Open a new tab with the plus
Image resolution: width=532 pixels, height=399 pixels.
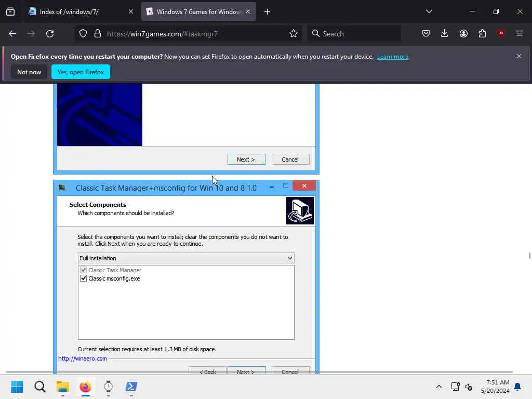tap(268, 12)
